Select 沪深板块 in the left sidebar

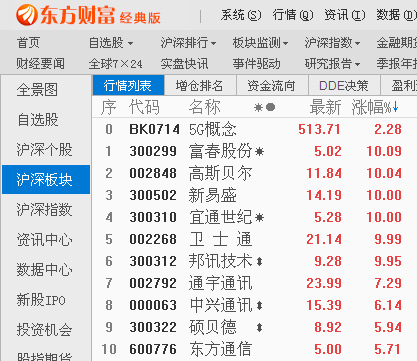click(x=46, y=180)
